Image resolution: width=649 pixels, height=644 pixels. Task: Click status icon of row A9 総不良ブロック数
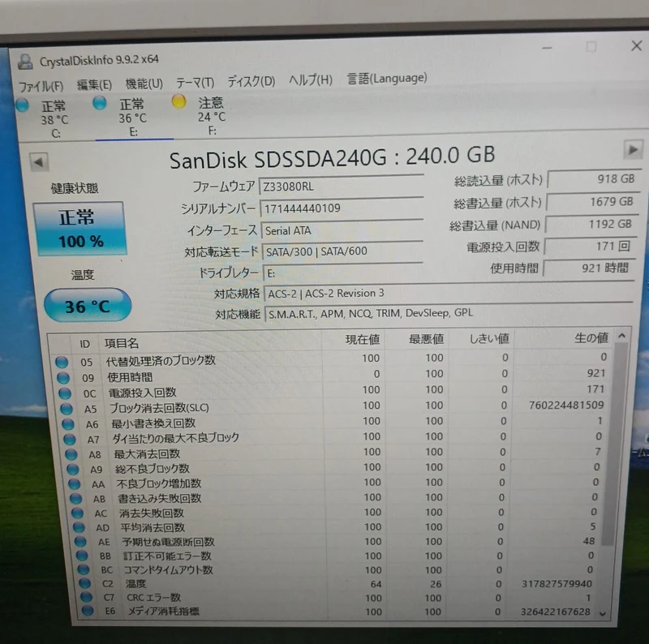(x=73, y=470)
